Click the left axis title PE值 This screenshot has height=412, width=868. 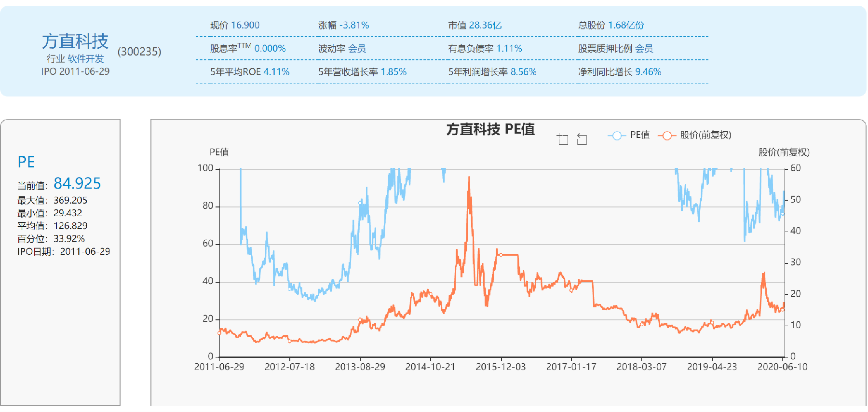pos(219,152)
